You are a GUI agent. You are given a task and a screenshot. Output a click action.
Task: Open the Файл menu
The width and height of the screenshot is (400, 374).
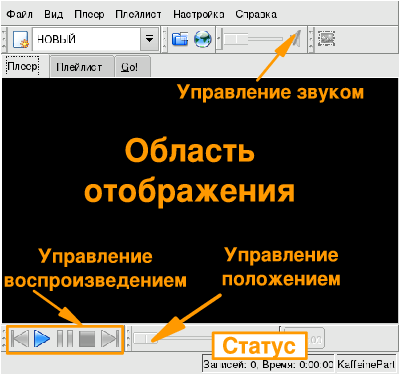19,15
